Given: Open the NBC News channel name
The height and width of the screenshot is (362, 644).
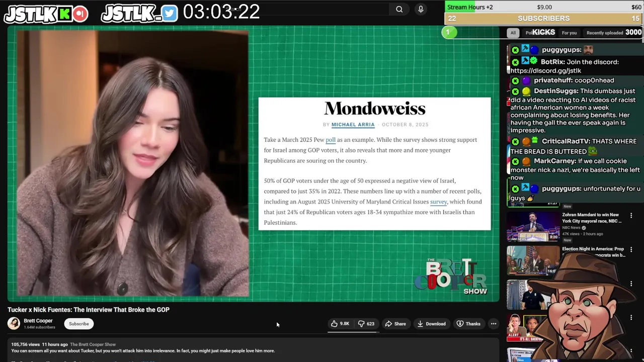Looking at the screenshot, I should pos(571,228).
